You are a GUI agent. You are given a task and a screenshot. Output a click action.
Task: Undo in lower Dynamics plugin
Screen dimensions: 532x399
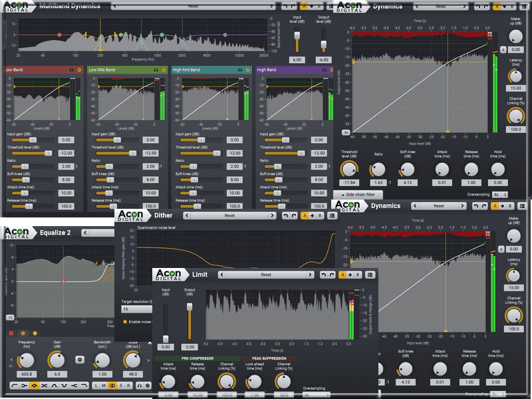[476, 206]
